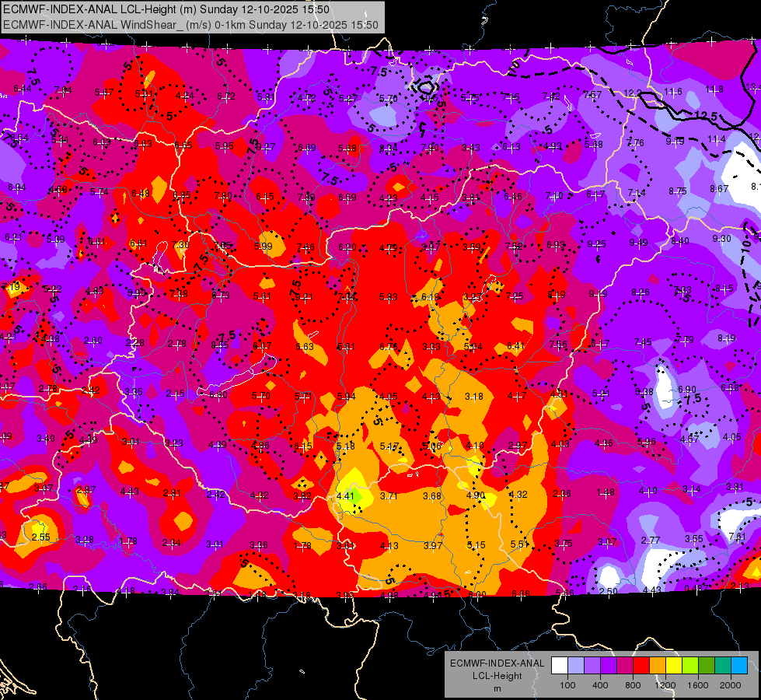The width and height of the screenshot is (761, 700).
Task: Click the shear value 2.77 on the map
Action: pyautogui.click(x=651, y=540)
